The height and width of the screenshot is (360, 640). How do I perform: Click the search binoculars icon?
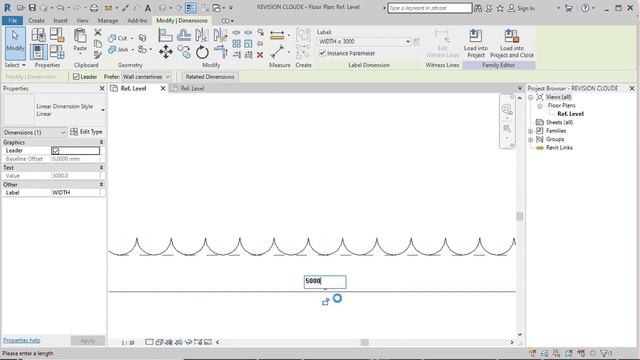[478, 8]
